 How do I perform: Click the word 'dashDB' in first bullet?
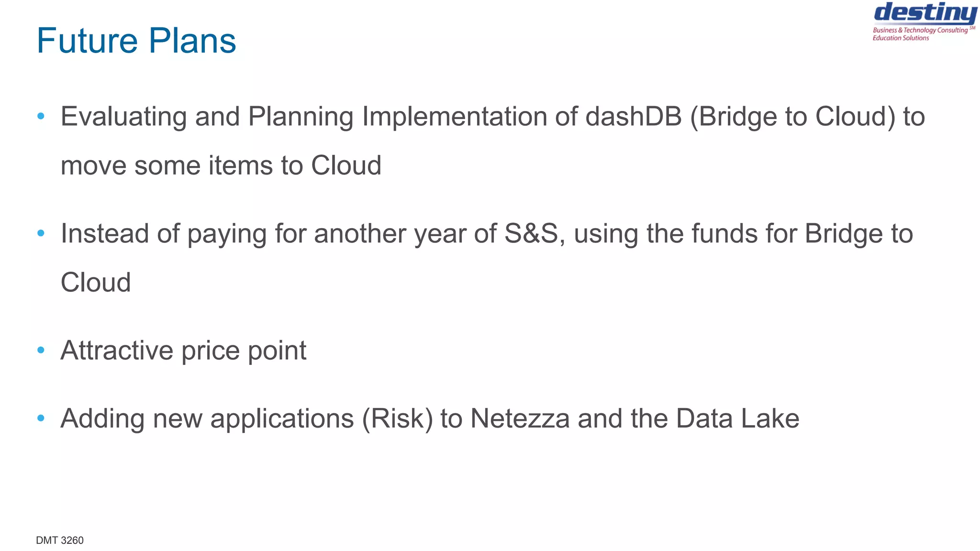[x=633, y=116]
